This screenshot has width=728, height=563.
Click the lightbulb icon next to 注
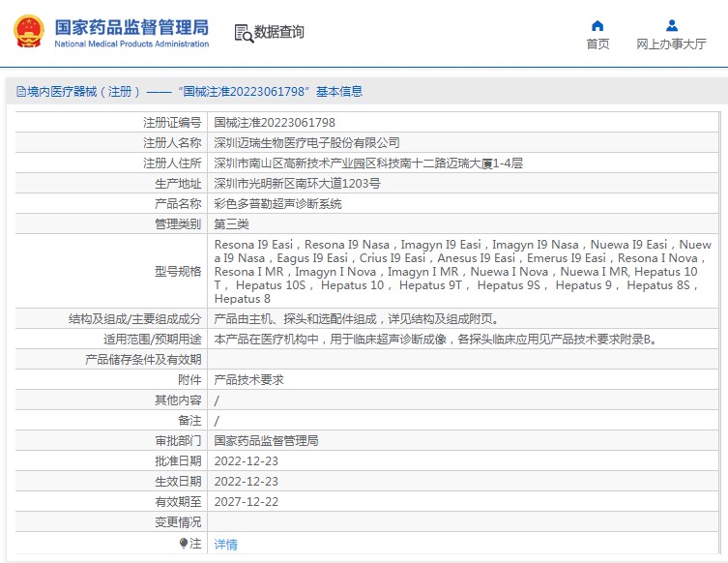pos(184,543)
